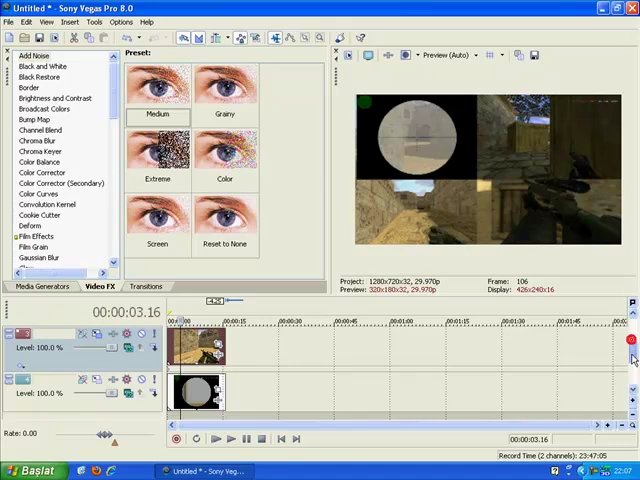Mute the lower video track
640x480 pixels.
[x=142, y=380]
